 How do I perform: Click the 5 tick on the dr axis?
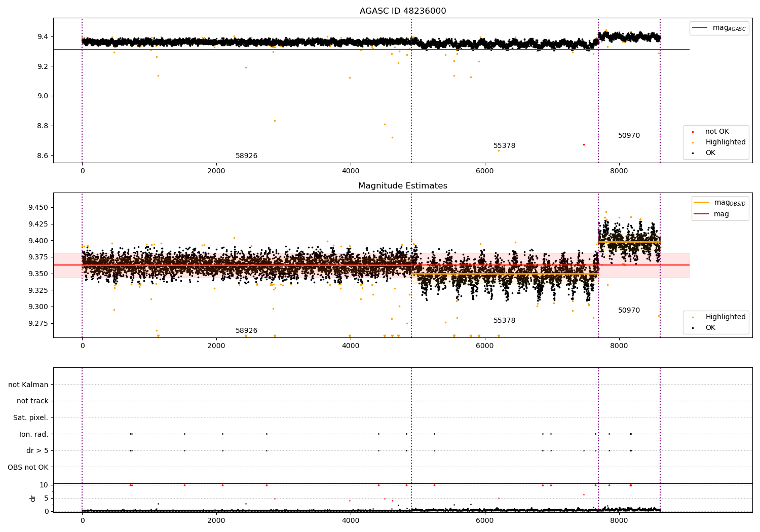(46, 499)
